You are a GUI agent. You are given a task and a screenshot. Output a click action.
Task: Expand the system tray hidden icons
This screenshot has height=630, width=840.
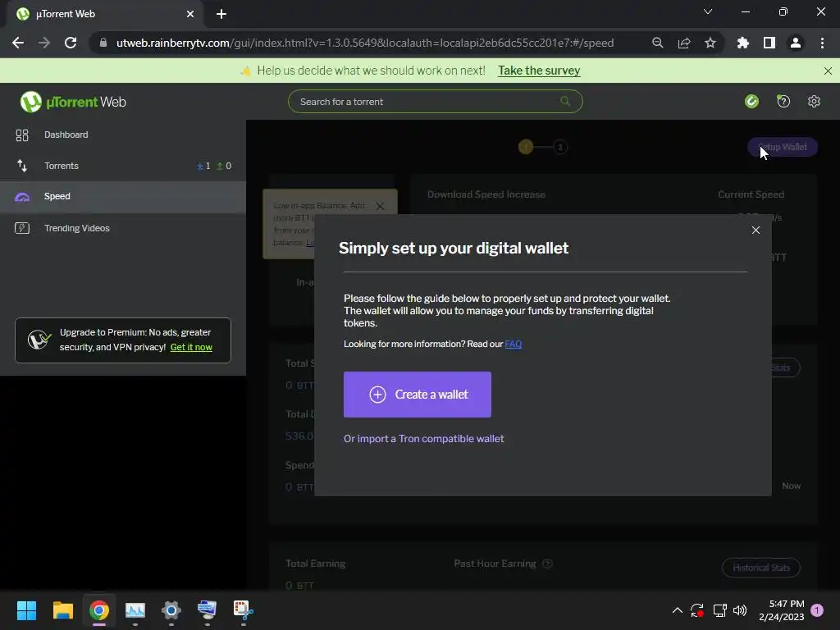tap(677, 610)
